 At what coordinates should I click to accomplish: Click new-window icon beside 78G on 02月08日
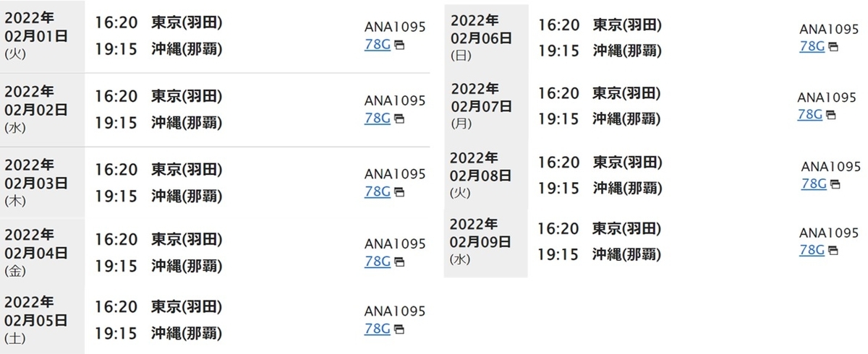point(835,184)
